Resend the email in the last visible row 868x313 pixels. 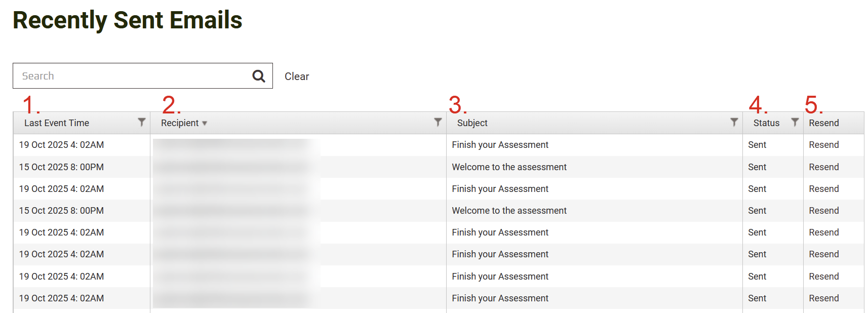823,298
